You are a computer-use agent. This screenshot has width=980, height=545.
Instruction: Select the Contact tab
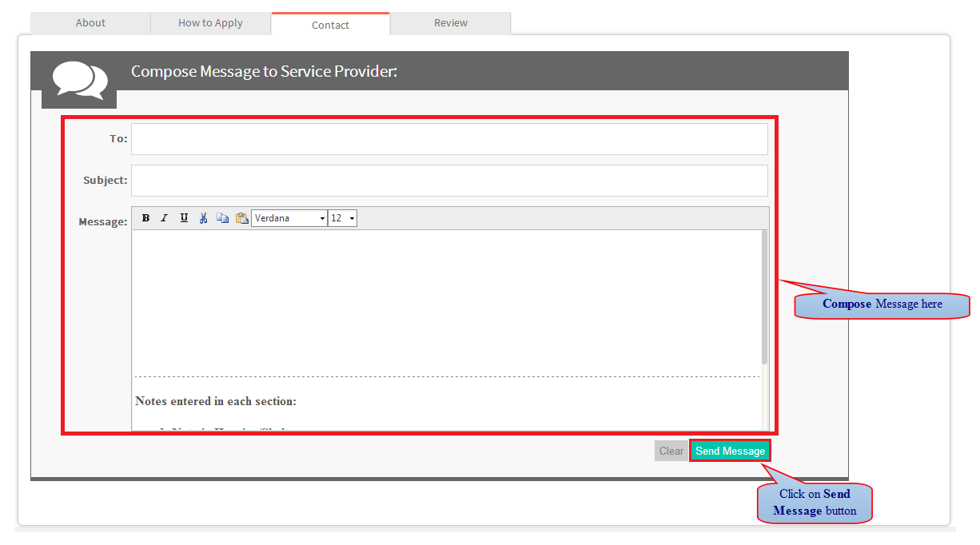click(330, 25)
